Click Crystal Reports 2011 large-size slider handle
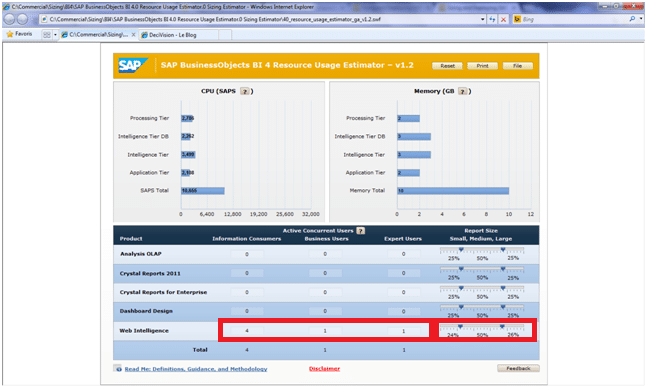647x388 pixels. click(503, 269)
